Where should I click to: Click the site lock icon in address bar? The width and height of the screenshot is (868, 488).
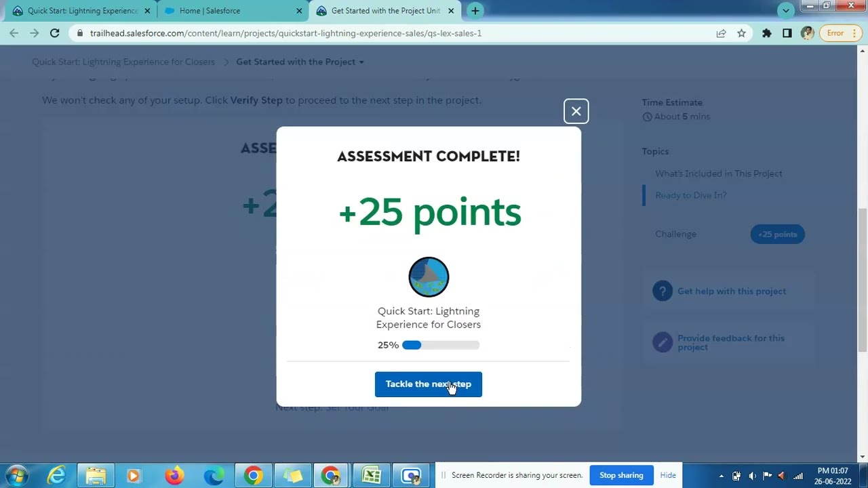(x=80, y=33)
